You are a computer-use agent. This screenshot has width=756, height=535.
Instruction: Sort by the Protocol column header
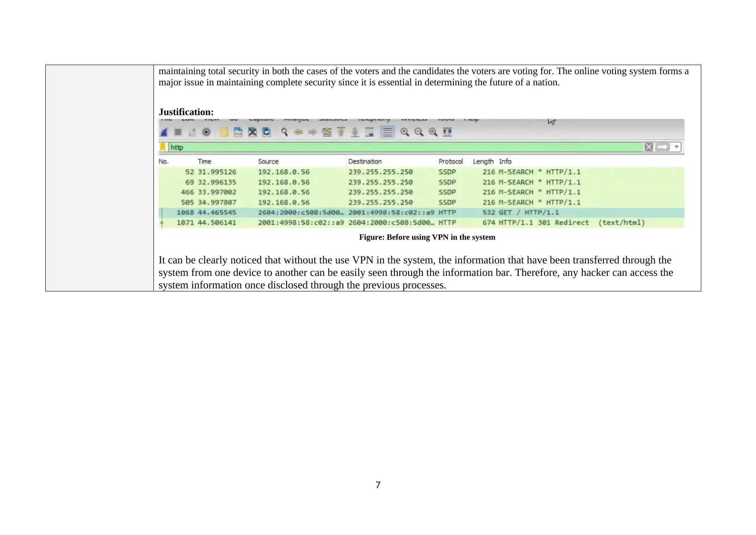coord(451,162)
